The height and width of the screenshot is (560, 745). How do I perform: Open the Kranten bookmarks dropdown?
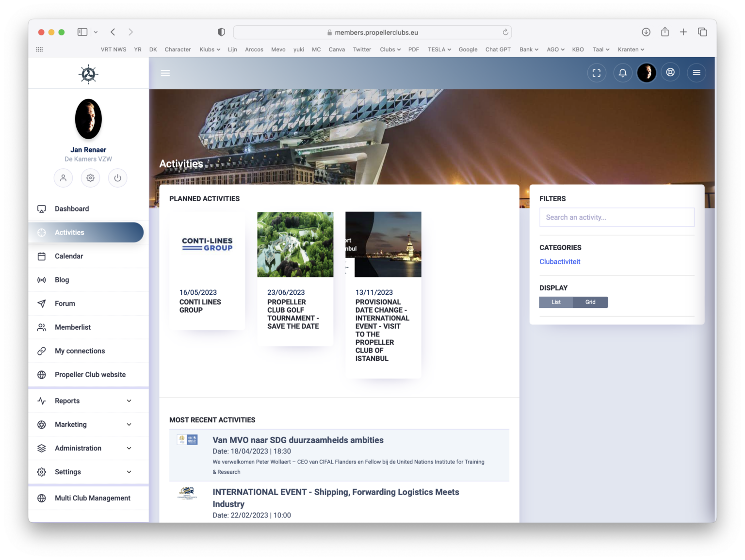coord(631,49)
